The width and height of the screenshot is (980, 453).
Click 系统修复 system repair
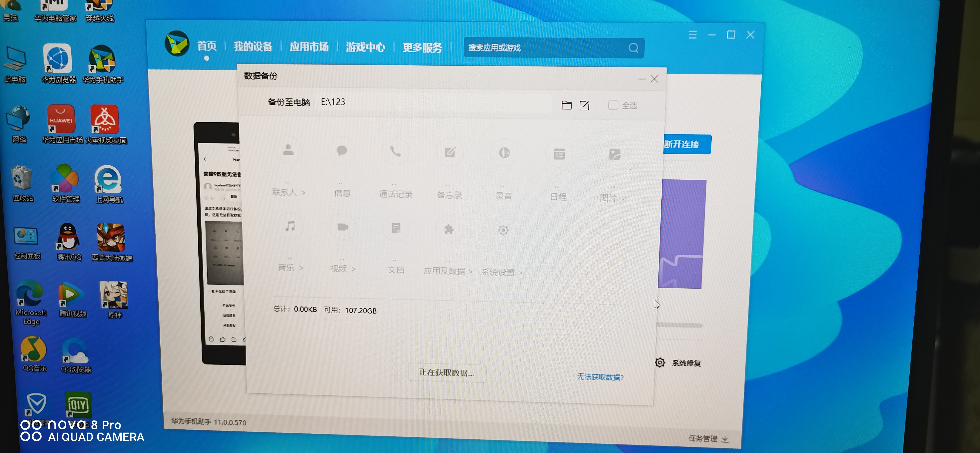point(678,363)
